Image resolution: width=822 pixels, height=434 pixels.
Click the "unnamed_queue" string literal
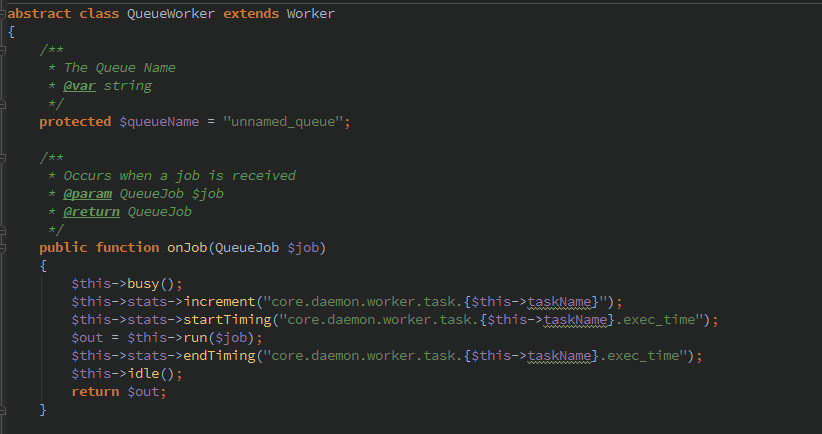click(x=287, y=122)
